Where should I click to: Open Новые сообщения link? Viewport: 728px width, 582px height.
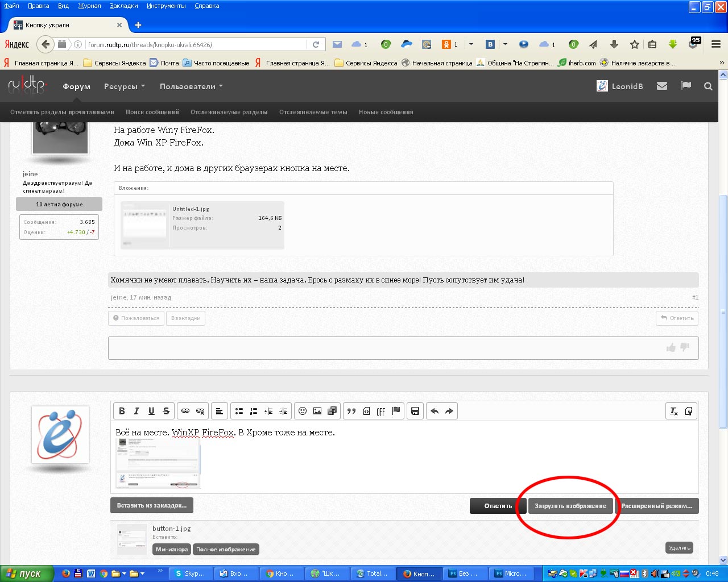[386, 112]
